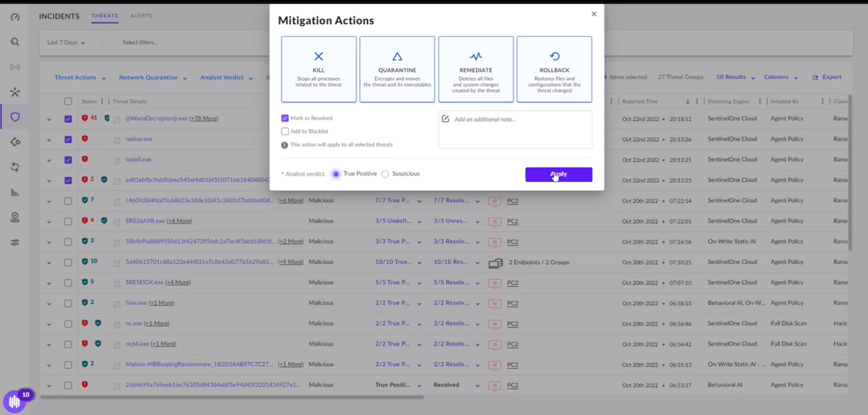Click the PC2 endpoint icon for hive.exe row
868x415 pixels.
494,303
